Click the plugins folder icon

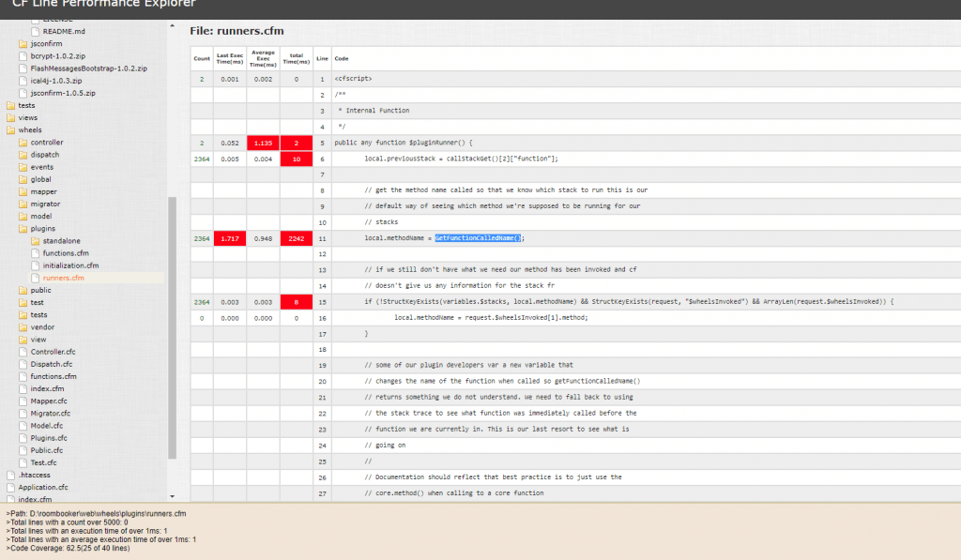click(23, 229)
